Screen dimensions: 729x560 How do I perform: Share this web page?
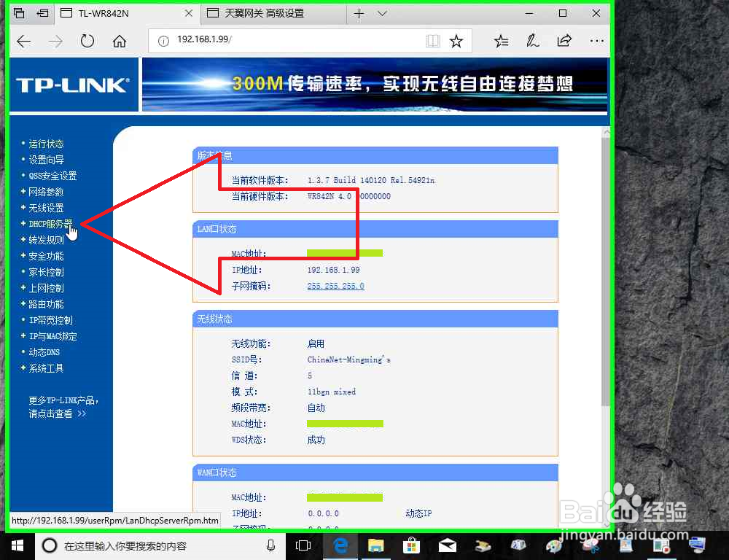564,41
